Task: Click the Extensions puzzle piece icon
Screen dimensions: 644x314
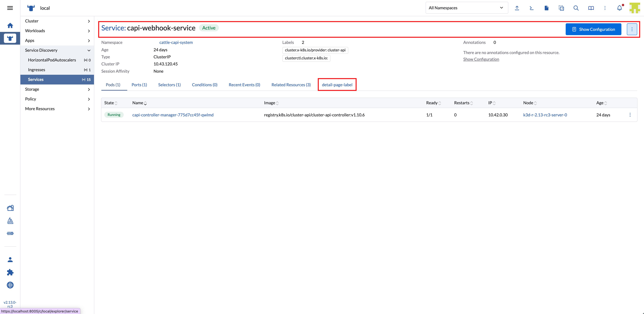Action: tap(10, 272)
